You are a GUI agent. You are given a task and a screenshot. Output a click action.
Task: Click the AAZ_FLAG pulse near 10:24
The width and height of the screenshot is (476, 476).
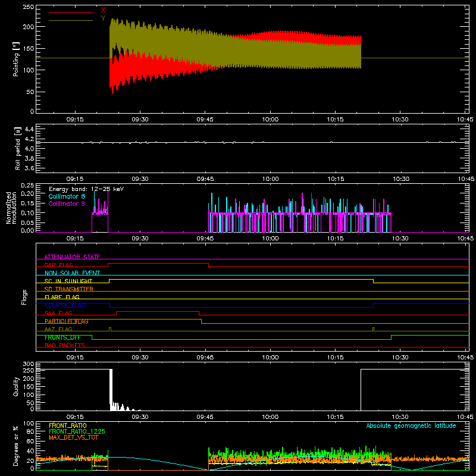(x=374, y=330)
